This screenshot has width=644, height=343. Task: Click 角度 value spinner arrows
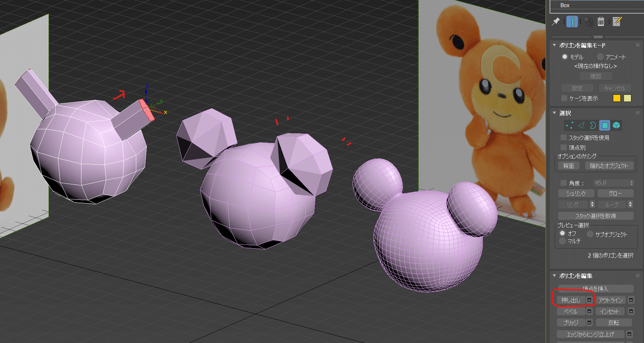coord(631,183)
